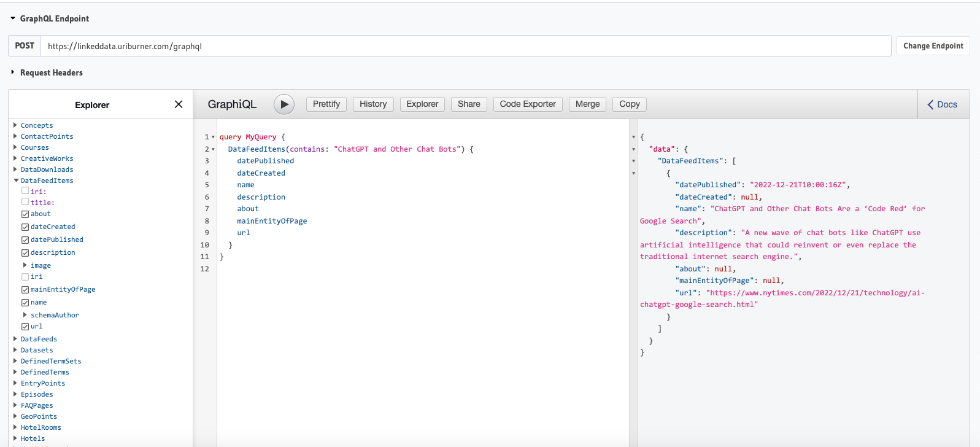Fold the DataFeedItems query line arrow
The width and height of the screenshot is (980, 447).
(x=213, y=149)
